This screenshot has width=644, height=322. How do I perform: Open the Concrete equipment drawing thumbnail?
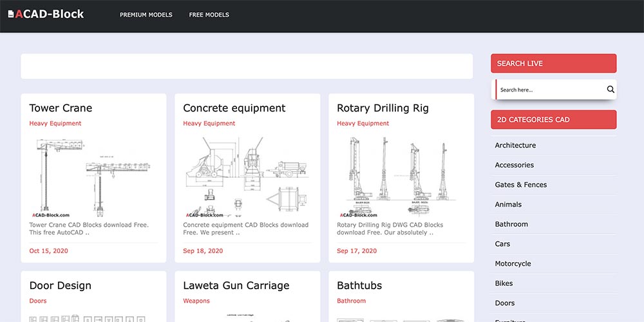pyautogui.click(x=247, y=176)
